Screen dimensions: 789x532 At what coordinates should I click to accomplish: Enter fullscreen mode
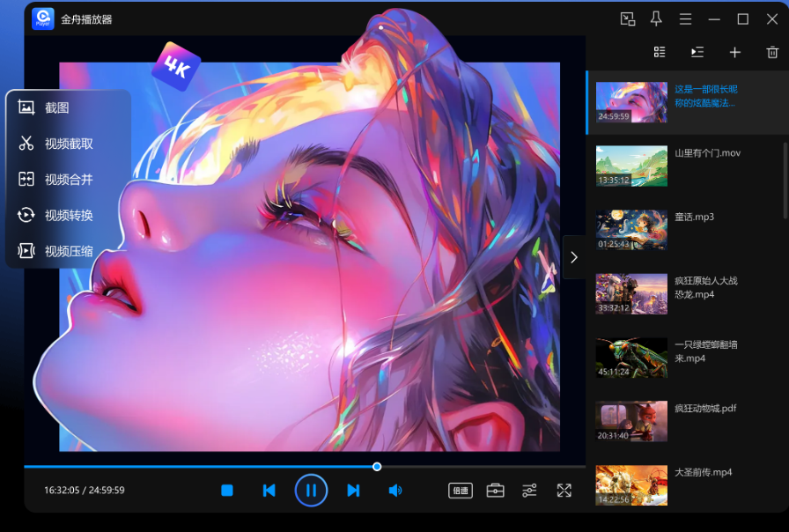pos(564,491)
